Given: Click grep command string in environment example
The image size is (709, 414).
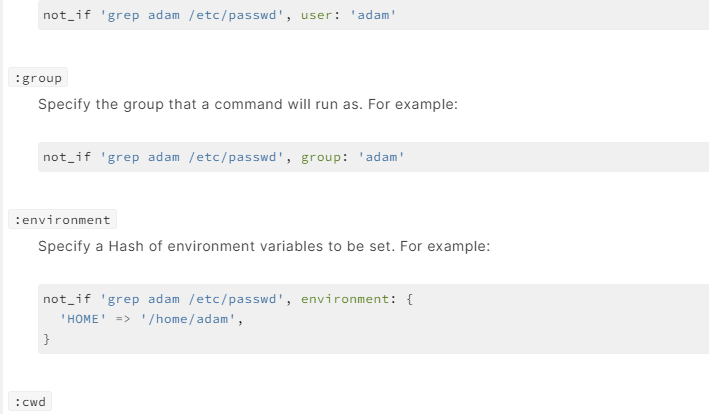Looking at the screenshot, I should (x=192, y=299).
